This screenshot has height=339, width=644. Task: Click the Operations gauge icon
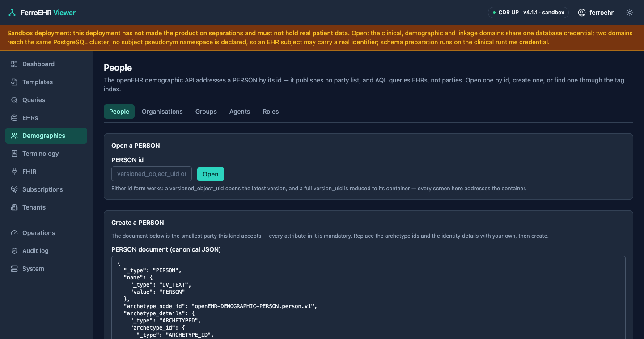click(x=14, y=233)
